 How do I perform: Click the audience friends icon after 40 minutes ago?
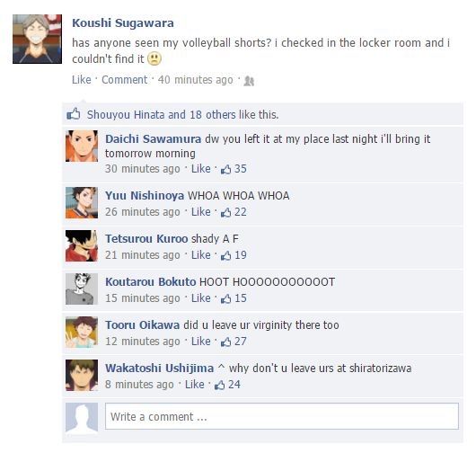pos(249,81)
